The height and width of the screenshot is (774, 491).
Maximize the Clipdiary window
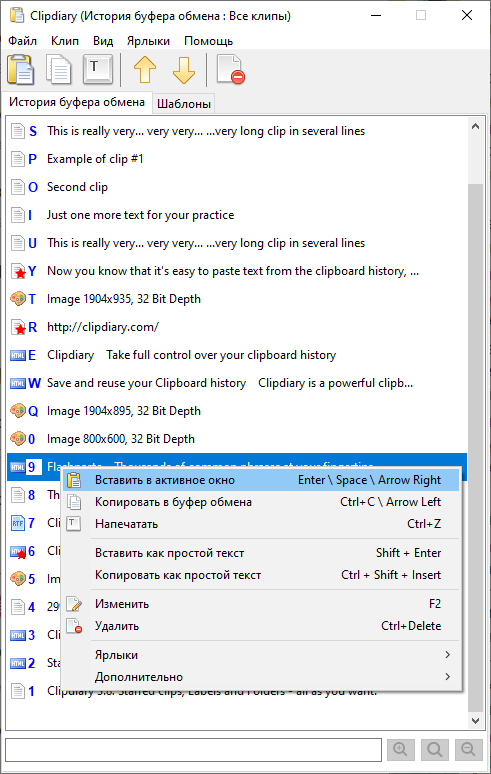point(421,16)
